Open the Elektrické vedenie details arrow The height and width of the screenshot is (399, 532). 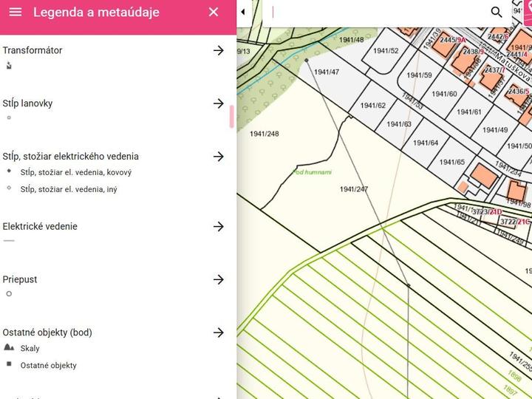click(x=218, y=227)
